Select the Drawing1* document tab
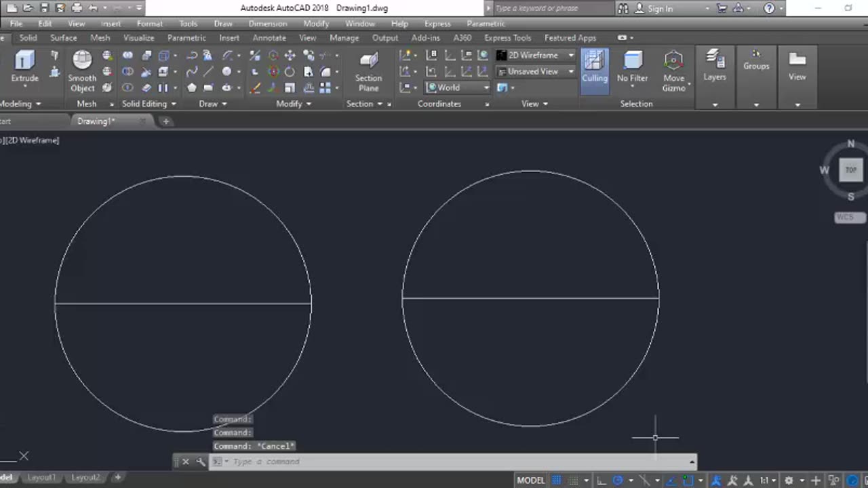The image size is (868, 488). [x=96, y=121]
